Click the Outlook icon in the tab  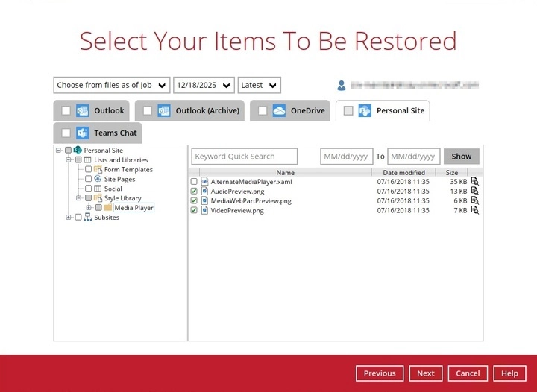point(82,111)
